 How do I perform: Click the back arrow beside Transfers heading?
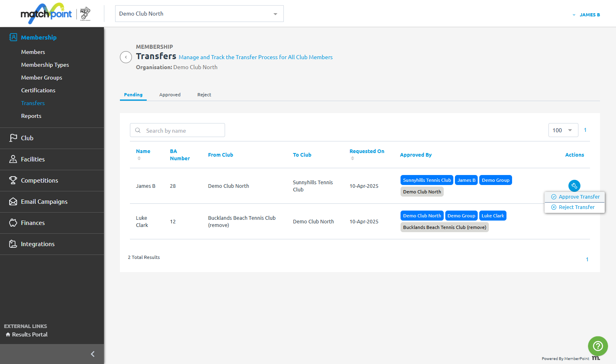126,57
